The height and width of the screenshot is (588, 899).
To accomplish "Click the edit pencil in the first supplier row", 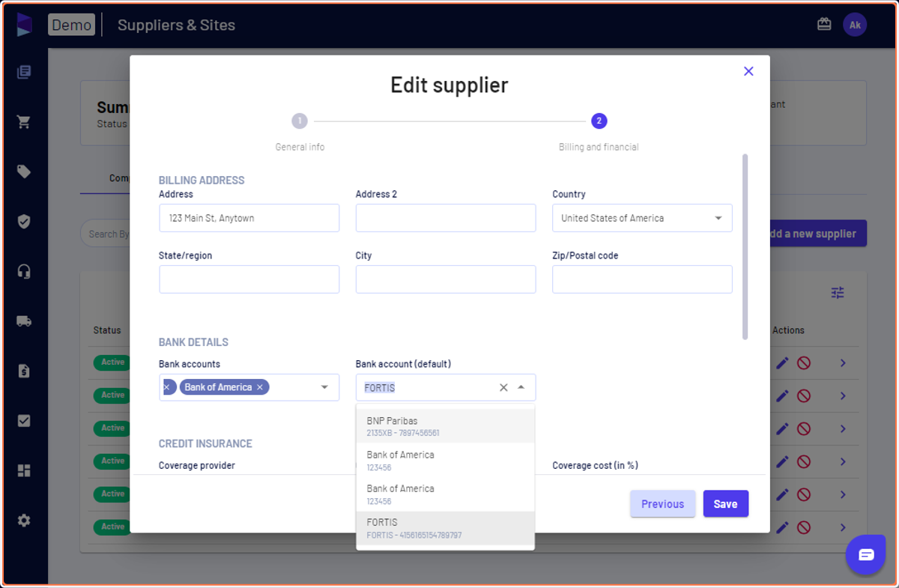I will pyautogui.click(x=782, y=363).
